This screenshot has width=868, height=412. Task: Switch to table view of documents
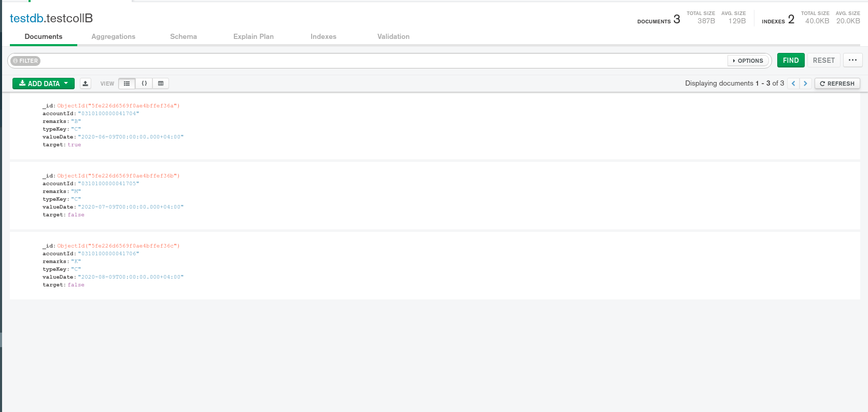tap(161, 84)
